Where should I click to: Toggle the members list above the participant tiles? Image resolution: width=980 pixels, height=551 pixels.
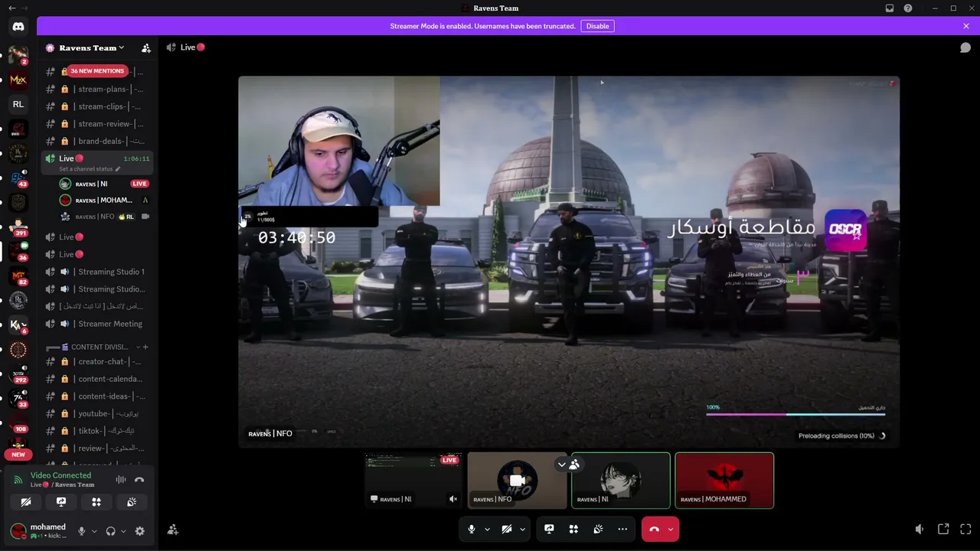click(574, 465)
